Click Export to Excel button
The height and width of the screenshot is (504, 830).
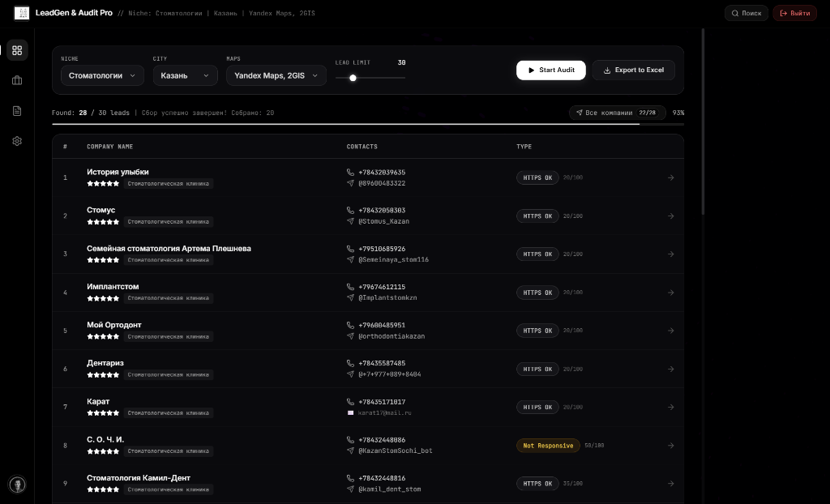(634, 70)
